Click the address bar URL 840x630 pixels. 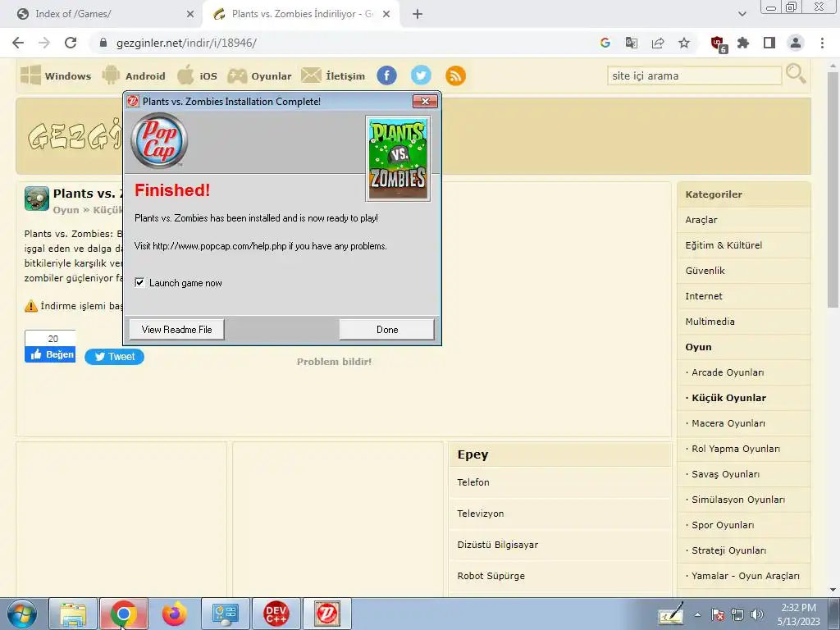tap(186, 43)
